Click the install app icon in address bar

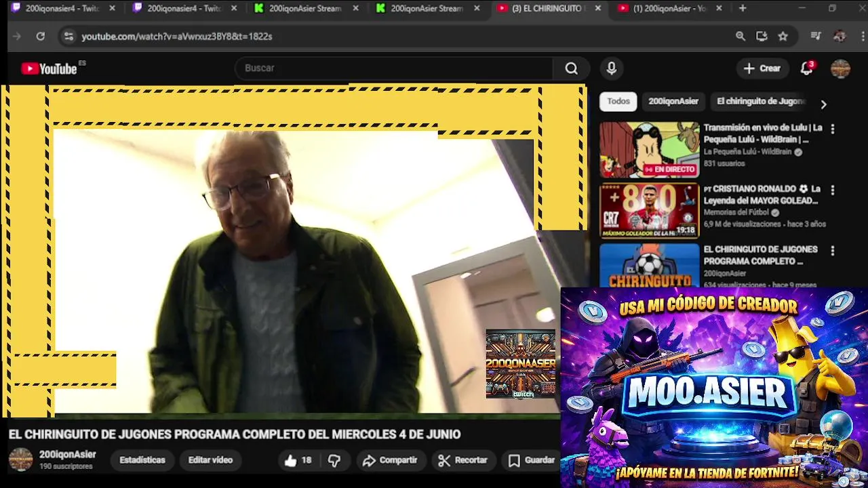point(762,37)
